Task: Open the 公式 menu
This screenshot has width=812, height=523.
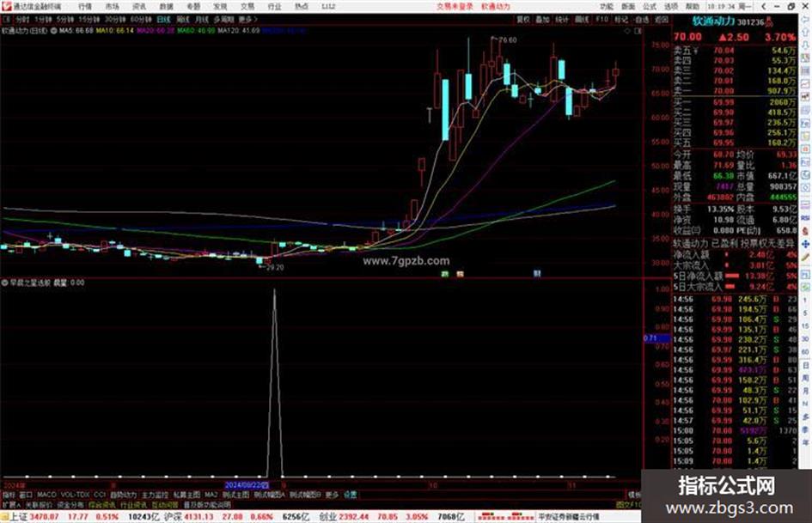Action: (650, 7)
